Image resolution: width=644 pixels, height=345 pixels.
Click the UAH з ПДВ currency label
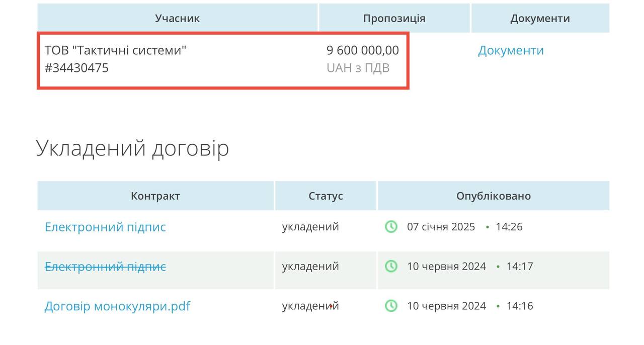coord(358,68)
